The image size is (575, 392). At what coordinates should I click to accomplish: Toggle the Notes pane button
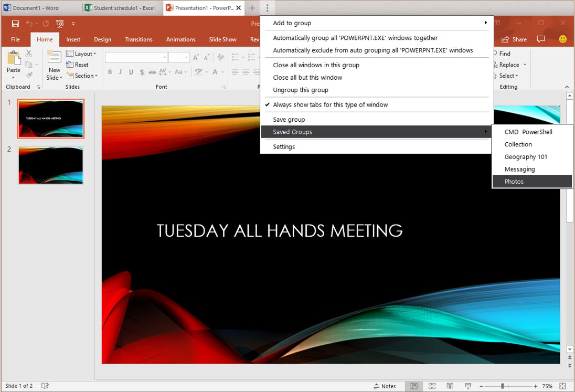click(x=385, y=386)
